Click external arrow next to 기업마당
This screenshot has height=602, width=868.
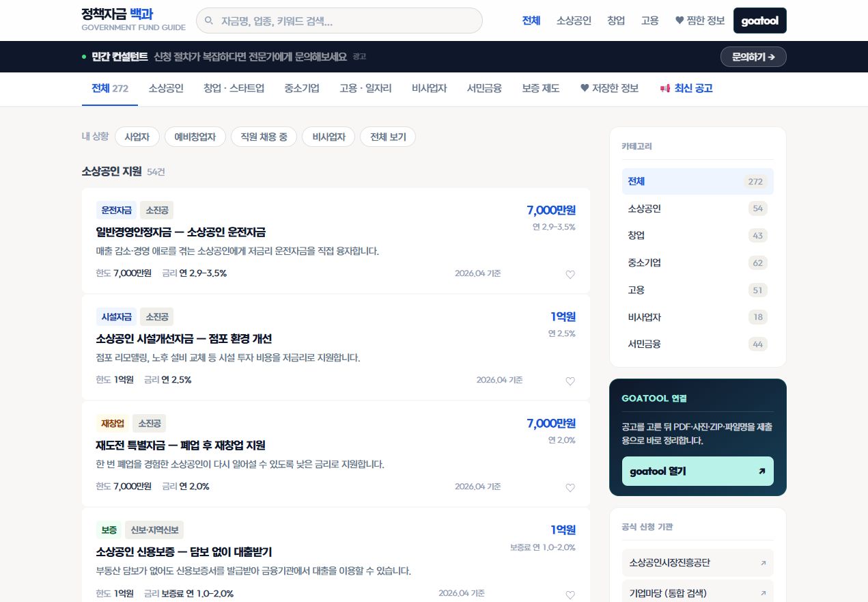point(763,593)
